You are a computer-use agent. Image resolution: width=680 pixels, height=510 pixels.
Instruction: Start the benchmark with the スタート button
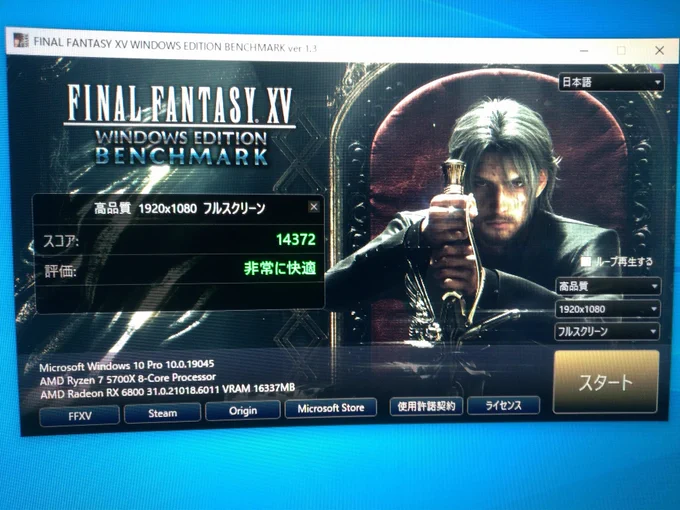[606, 382]
